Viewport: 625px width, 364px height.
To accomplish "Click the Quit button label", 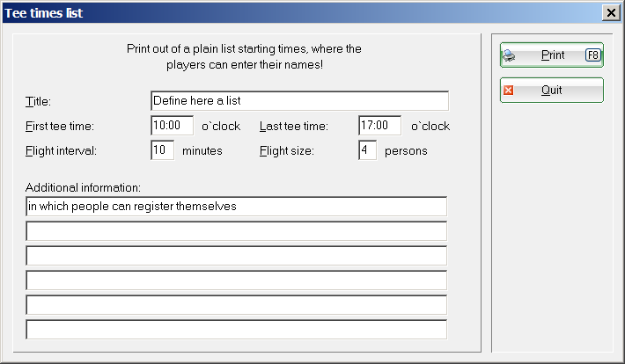I will (x=552, y=91).
